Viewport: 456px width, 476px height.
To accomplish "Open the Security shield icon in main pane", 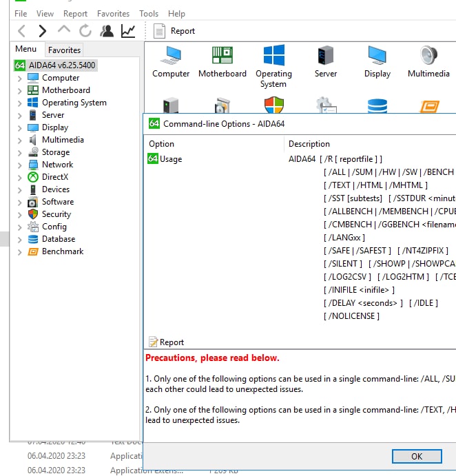I will click(x=274, y=105).
